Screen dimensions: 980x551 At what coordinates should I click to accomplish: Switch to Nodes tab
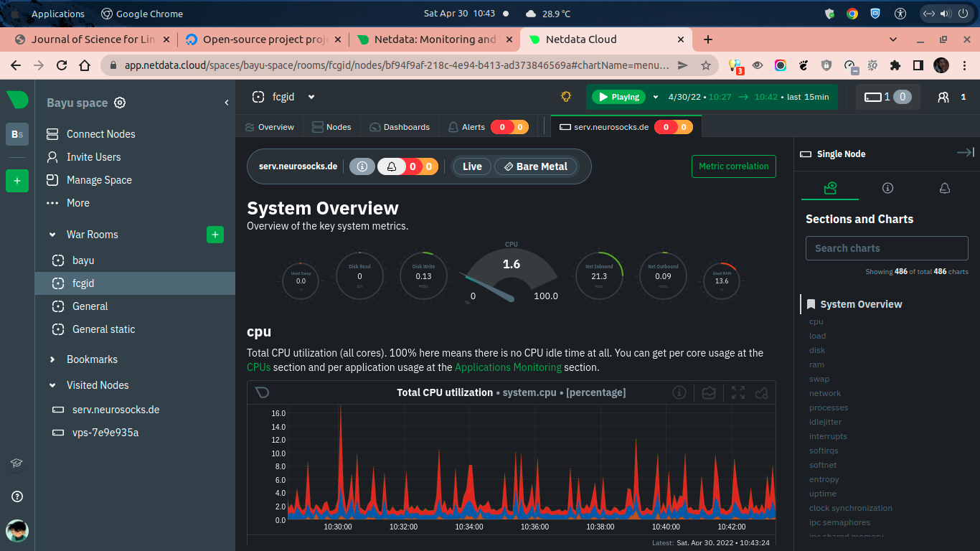point(332,127)
